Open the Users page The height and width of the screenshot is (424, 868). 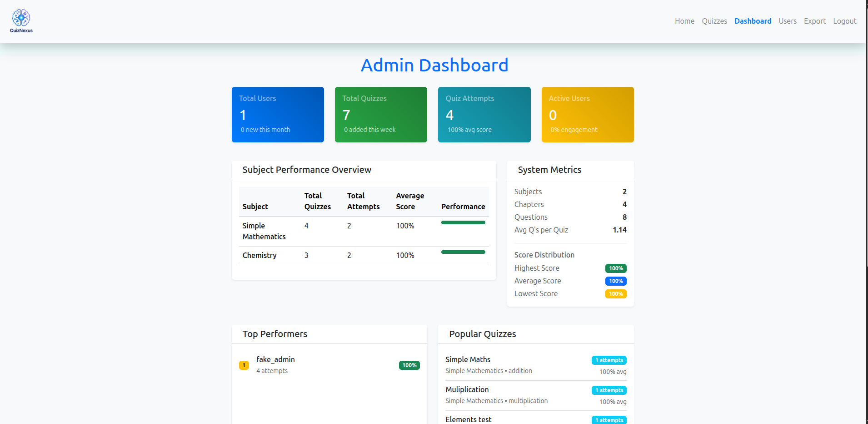788,21
